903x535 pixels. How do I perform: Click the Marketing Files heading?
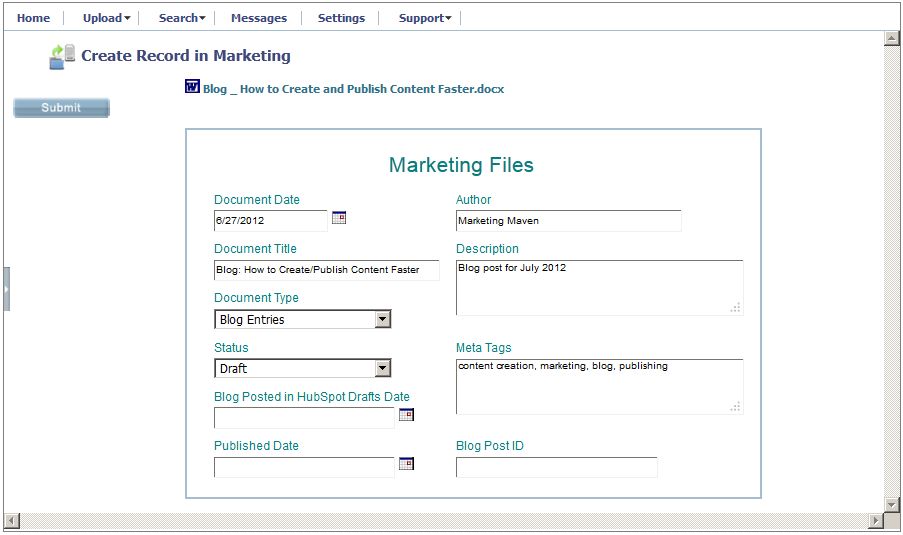461,165
